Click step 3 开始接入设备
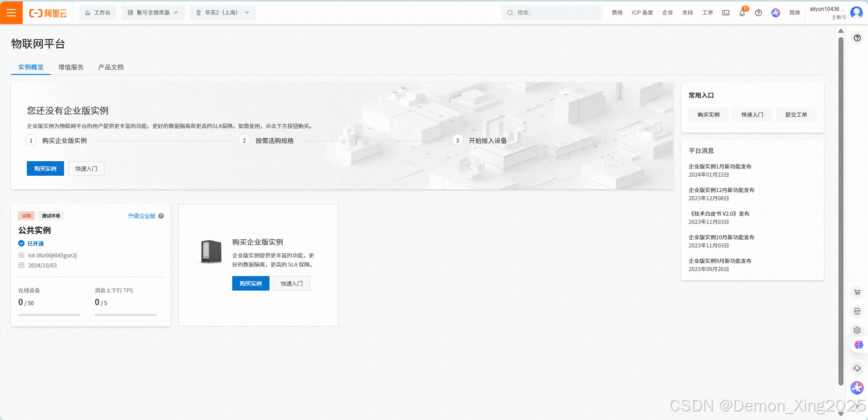868x420 pixels. coord(480,141)
